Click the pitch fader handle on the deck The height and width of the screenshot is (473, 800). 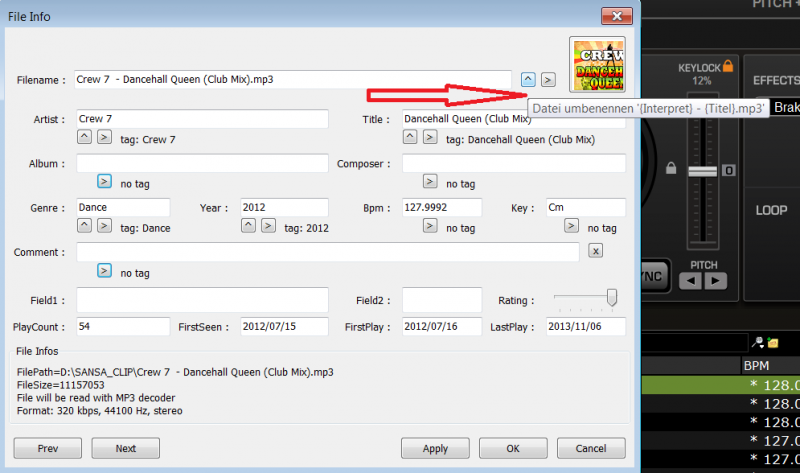pyautogui.click(x=703, y=171)
